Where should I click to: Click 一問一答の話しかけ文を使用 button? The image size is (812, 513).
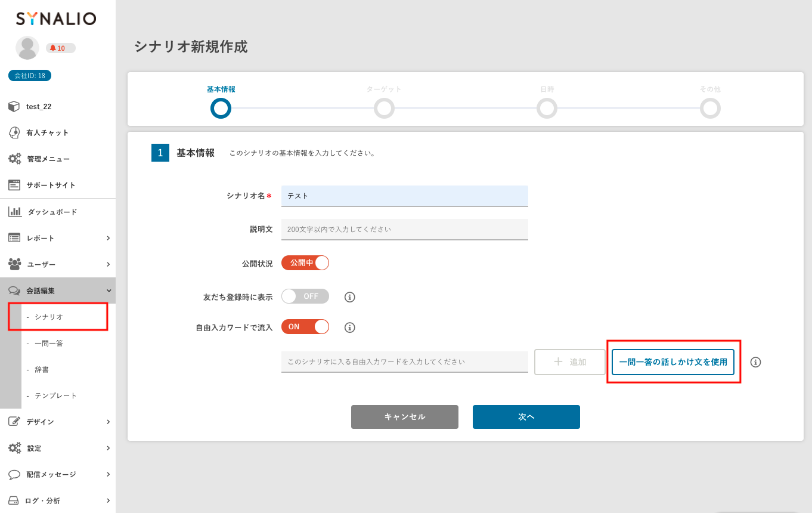coord(673,362)
